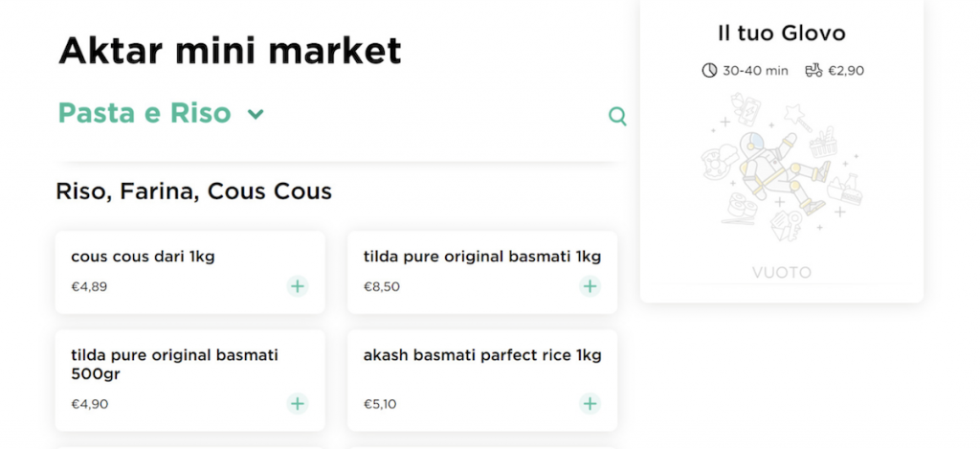This screenshot has height=449, width=980.
Task: Add tilda basmati 500gr with plus icon
Action: tap(298, 404)
